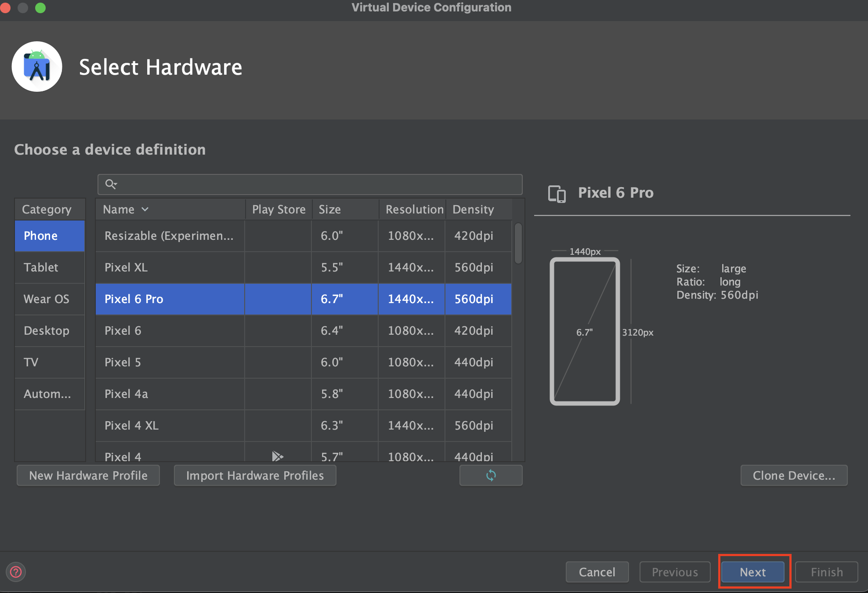This screenshot has width=868, height=593.
Task: Click the search magnifier icon
Action: tap(111, 184)
